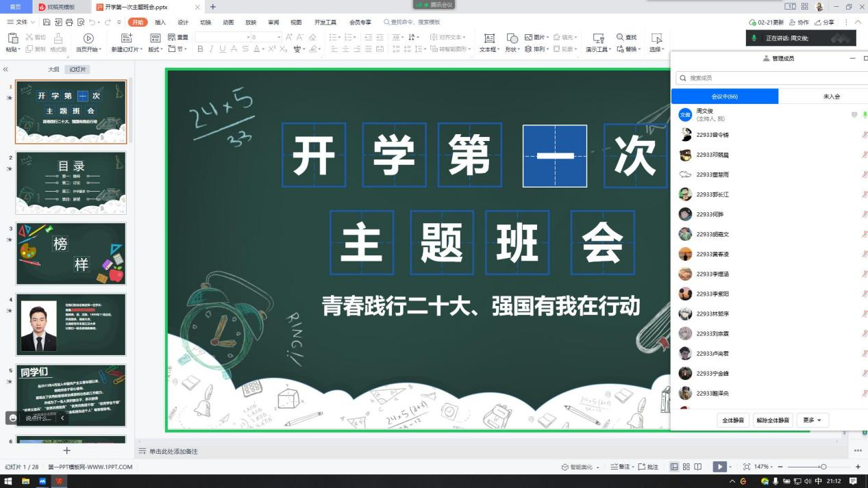Screen dimensions: 868x488
Task: Toggle bold formatting button
Action: (x=200, y=49)
